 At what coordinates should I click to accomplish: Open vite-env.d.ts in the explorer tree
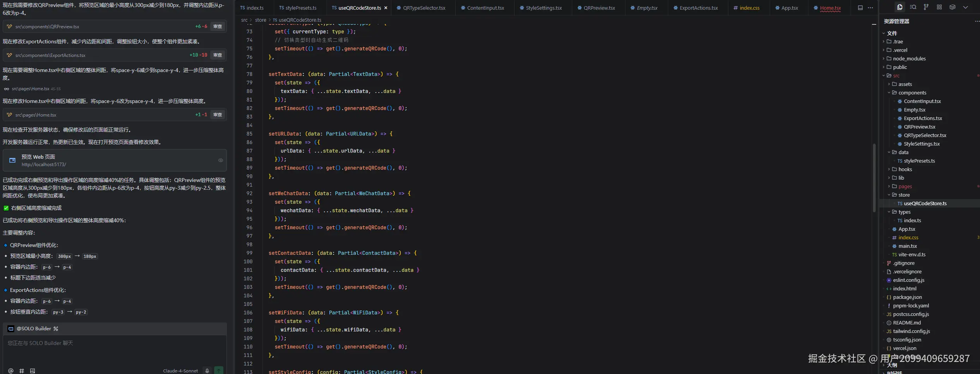coord(912,255)
